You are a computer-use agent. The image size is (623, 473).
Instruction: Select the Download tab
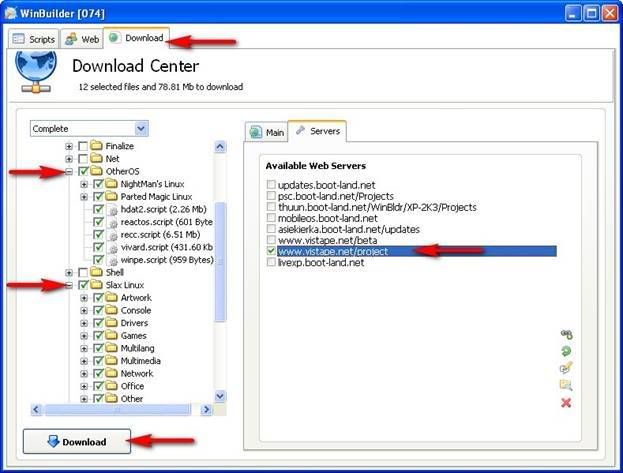click(x=136, y=38)
